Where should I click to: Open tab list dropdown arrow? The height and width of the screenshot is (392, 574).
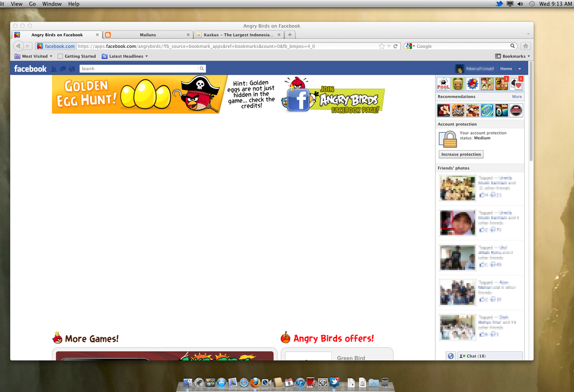528,34
